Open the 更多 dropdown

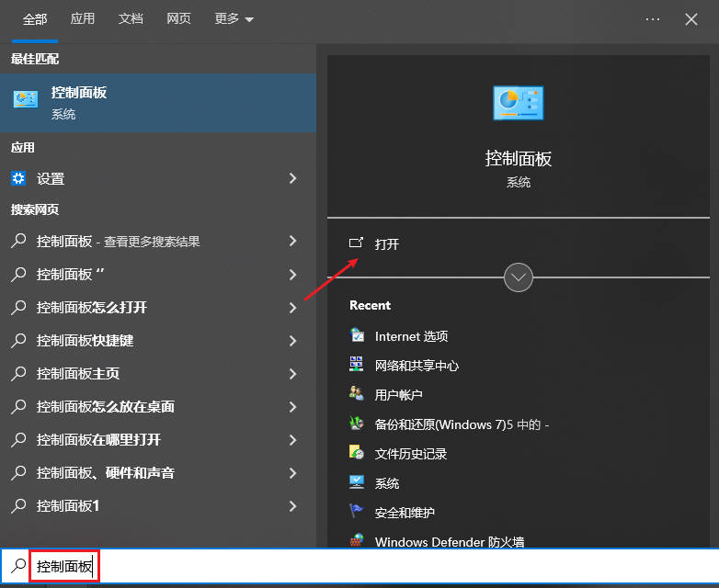(x=234, y=18)
